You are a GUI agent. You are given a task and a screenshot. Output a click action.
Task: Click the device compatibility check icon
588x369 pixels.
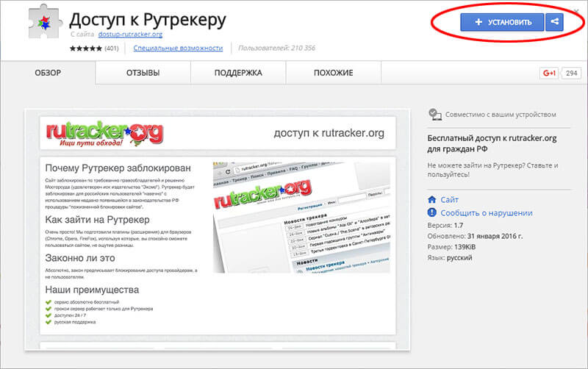434,115
